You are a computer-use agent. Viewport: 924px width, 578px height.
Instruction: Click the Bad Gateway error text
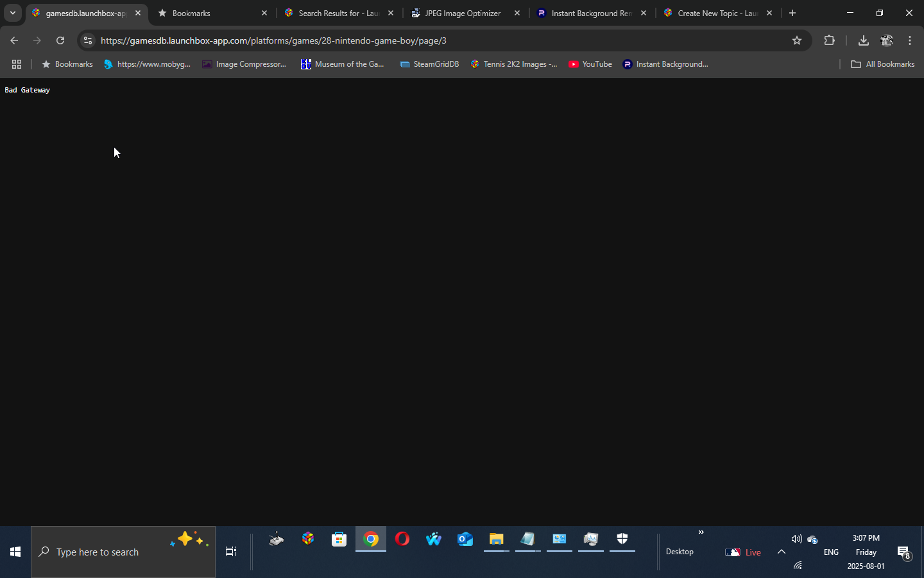tap(27, 91)
